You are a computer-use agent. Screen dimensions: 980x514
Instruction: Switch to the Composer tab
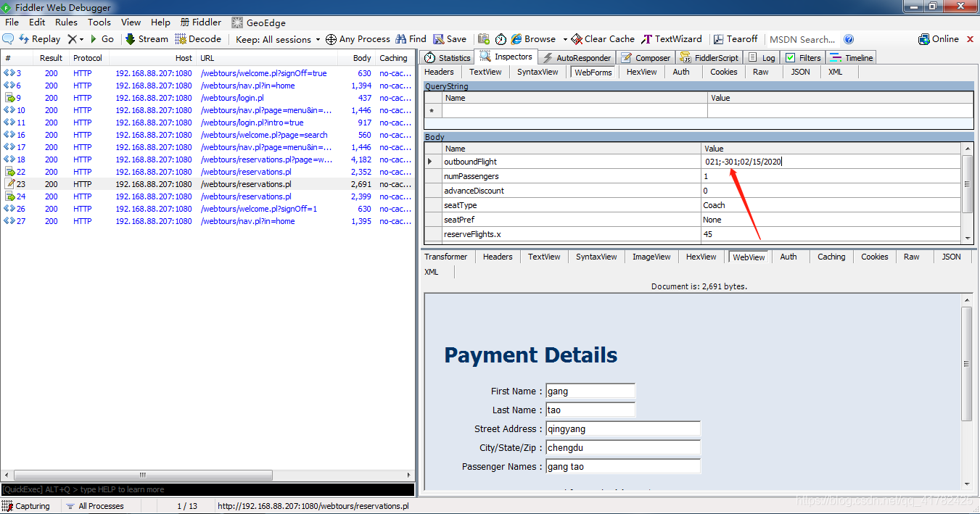click(646, 58)
